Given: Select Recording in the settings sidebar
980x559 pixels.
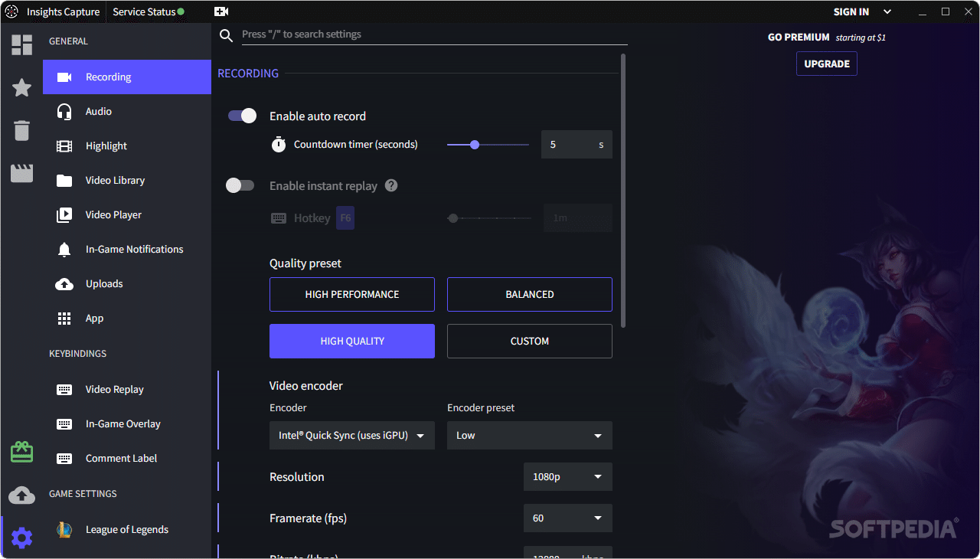Looking at the screenshot, I should (x=127, y=77).
